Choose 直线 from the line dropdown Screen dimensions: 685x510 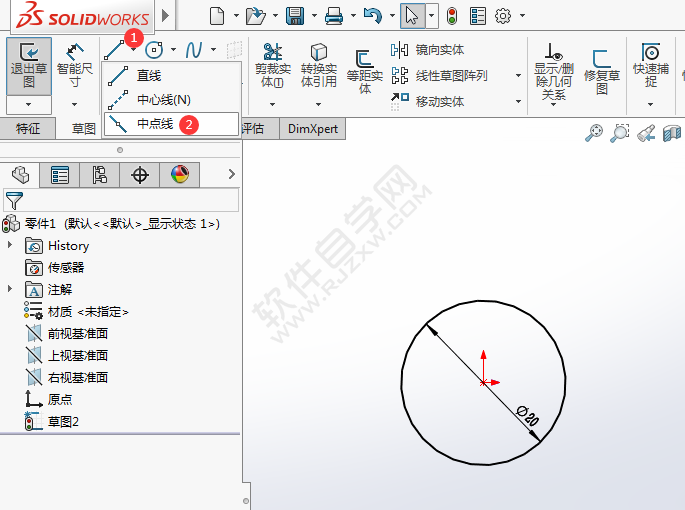[172, 76]
